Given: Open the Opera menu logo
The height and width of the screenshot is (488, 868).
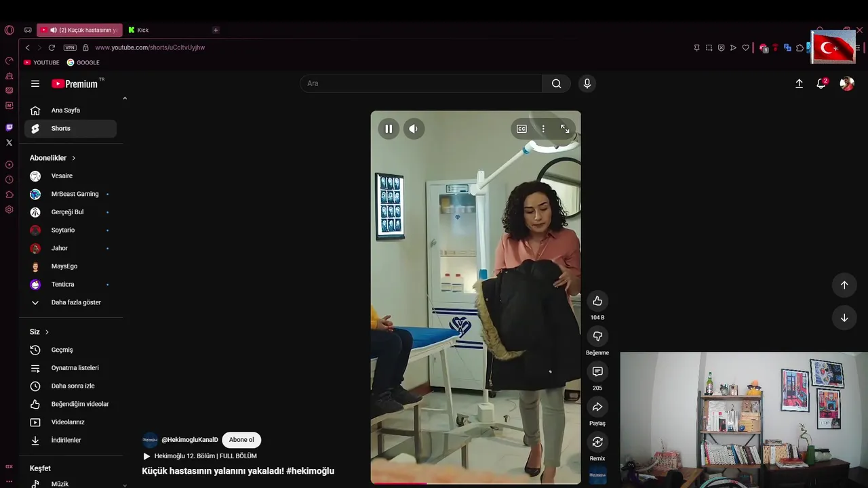Looking at the screenshot, I should 9,30.
